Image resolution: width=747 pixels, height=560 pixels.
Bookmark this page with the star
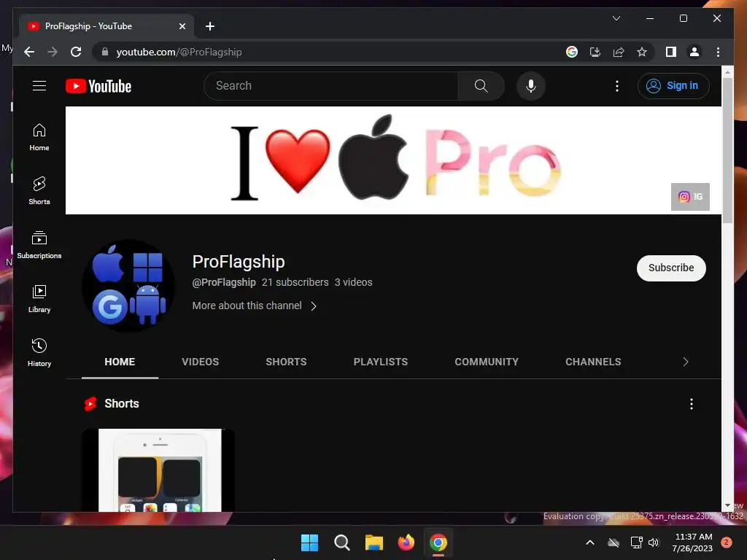coord(642,52)
